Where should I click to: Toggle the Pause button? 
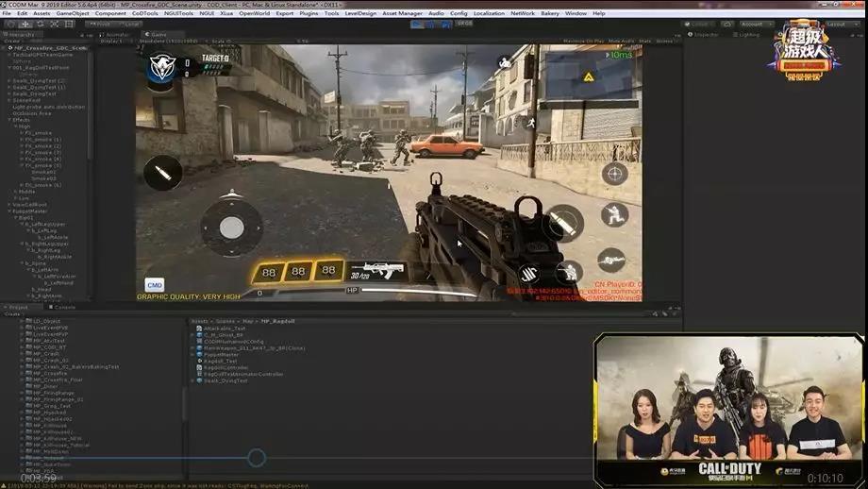point(432,24)
